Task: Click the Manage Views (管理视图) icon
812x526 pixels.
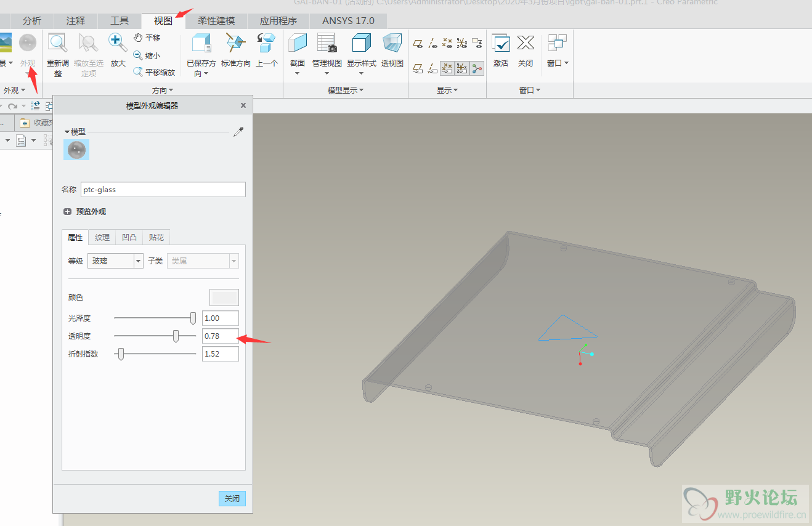Action: tap(327, 43)
